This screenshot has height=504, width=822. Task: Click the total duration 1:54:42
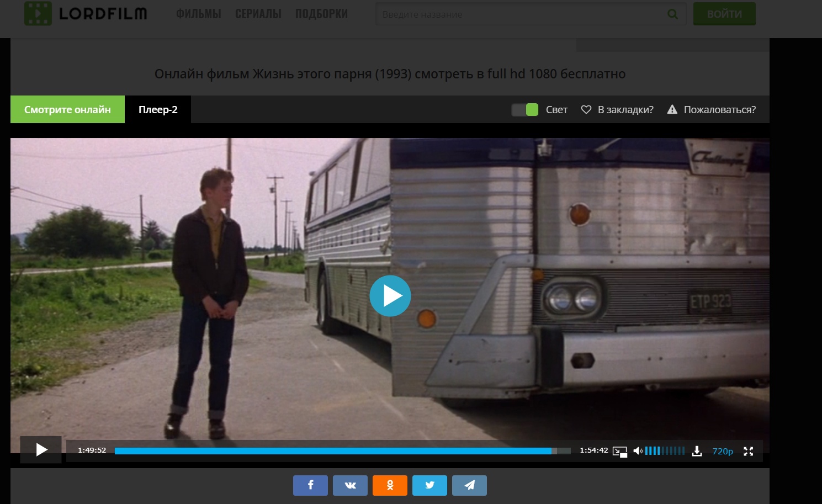point(594,450)
